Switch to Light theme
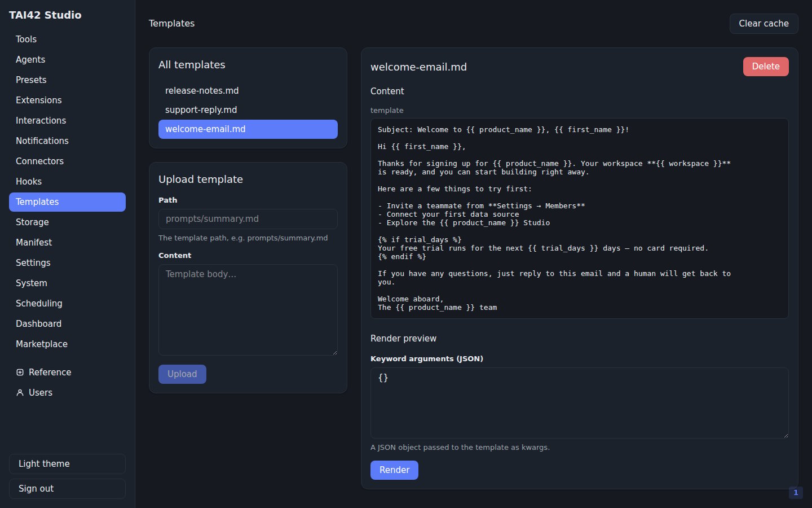 tap(67, 464)
